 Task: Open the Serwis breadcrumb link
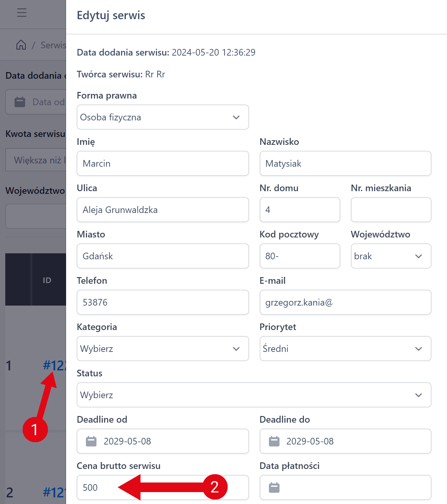click(x=54, y=45)
